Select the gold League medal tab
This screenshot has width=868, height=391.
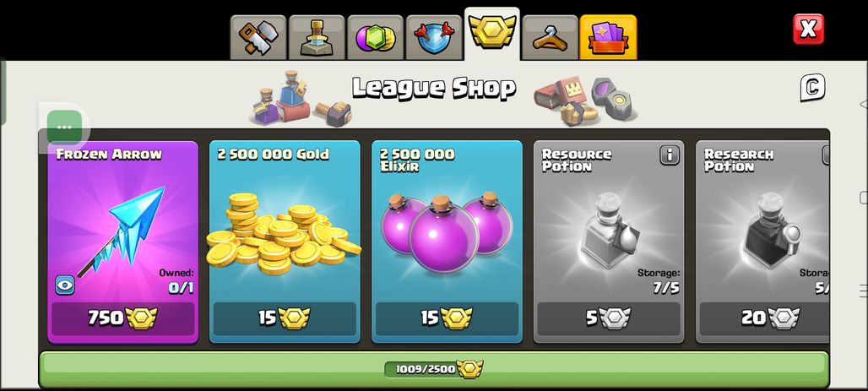tap(492, 33)
